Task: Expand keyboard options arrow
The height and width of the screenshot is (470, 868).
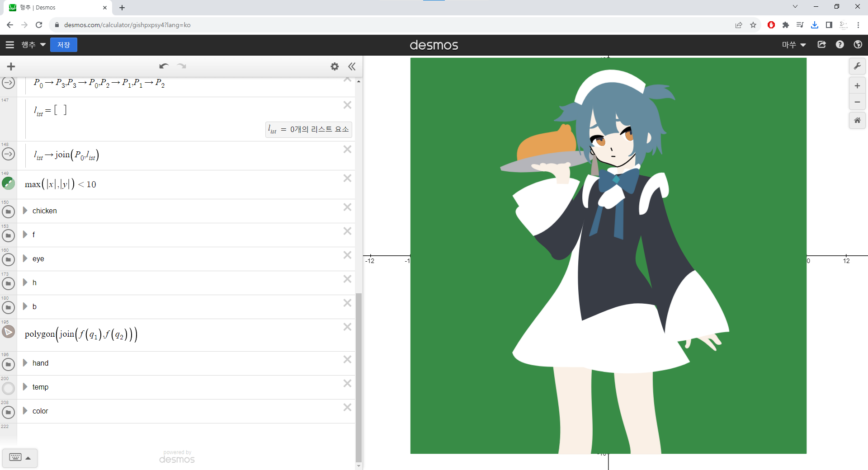Action: coord(28,458)
